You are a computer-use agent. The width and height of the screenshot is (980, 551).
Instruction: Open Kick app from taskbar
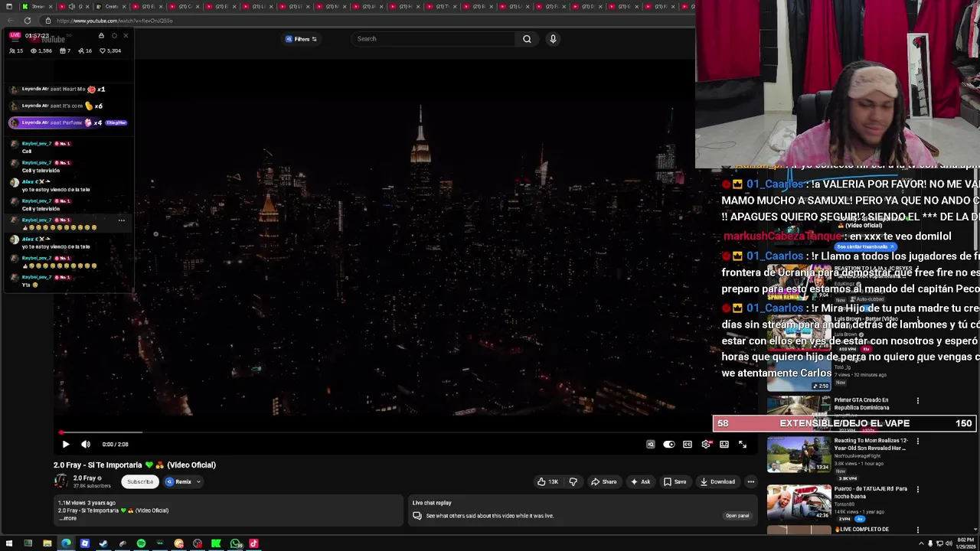tap(216, 544)
